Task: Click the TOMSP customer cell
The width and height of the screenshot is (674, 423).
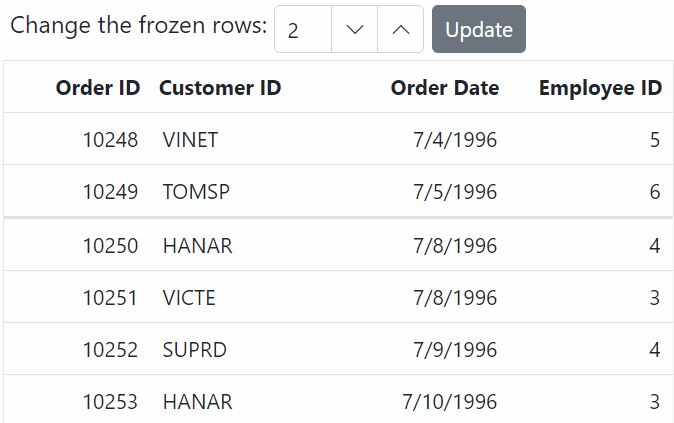Action: (x=196, y=192)
